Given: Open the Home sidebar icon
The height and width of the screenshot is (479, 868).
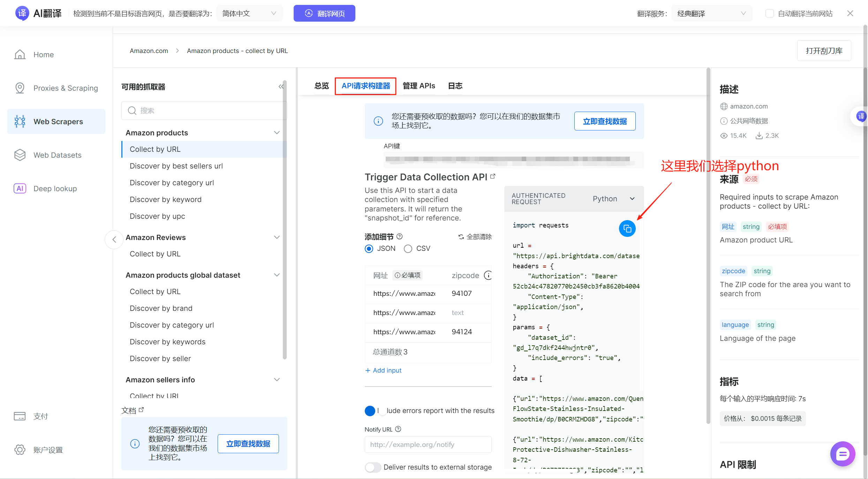Looking at the screenshot, I should pos(20,54).
